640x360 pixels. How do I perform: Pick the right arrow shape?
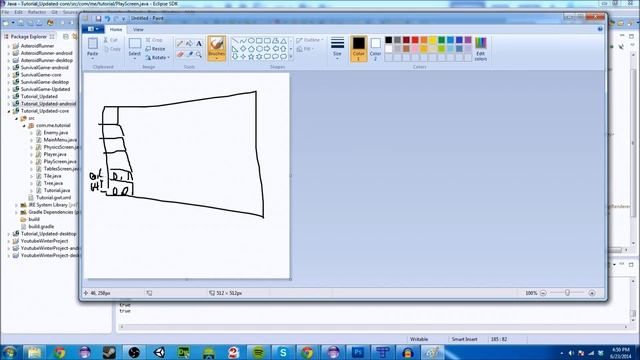(267, 49)
